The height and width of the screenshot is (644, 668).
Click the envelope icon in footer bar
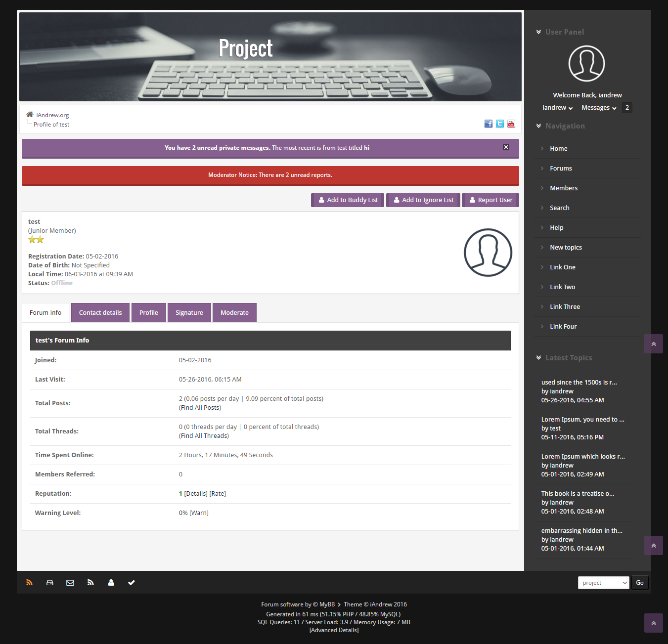pos(70,583)
